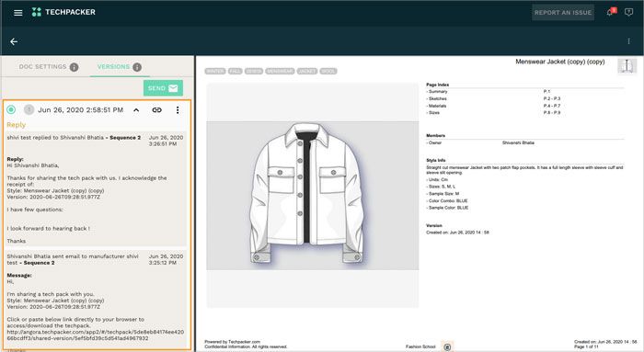The height and width of the screenshot is (352, 644).
Task: Click the info icon beside Doc Settings
Action: tap(74, 67)
